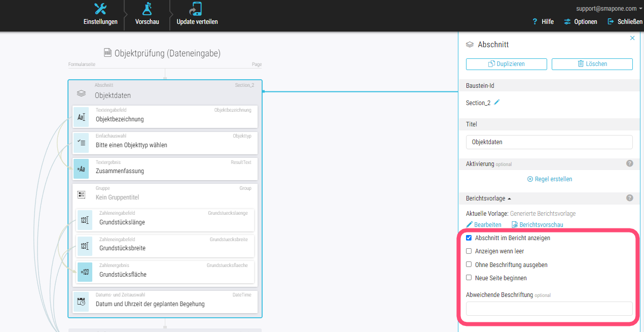The width and height of the screenshot is (644, 332).
Task: Select the Grundstücksbreite block
Action: (x=165, y=246)
